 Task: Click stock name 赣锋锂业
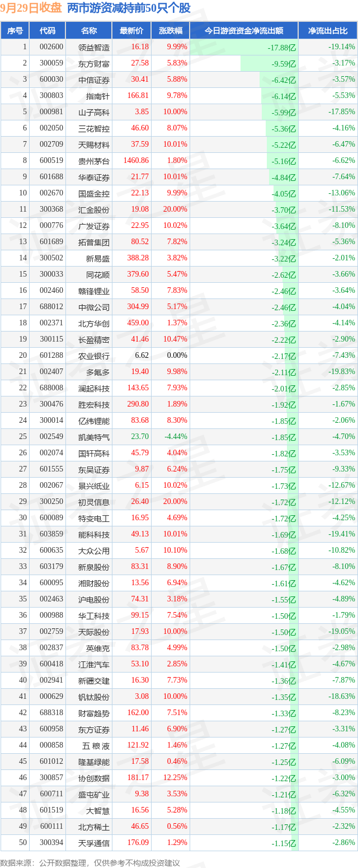coord(94,291)
